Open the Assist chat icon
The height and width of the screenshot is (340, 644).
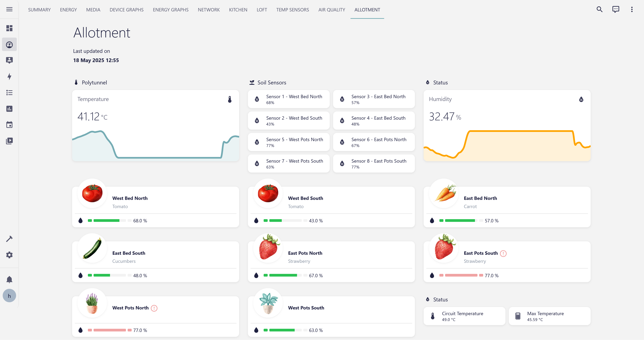tap(615, 10)
